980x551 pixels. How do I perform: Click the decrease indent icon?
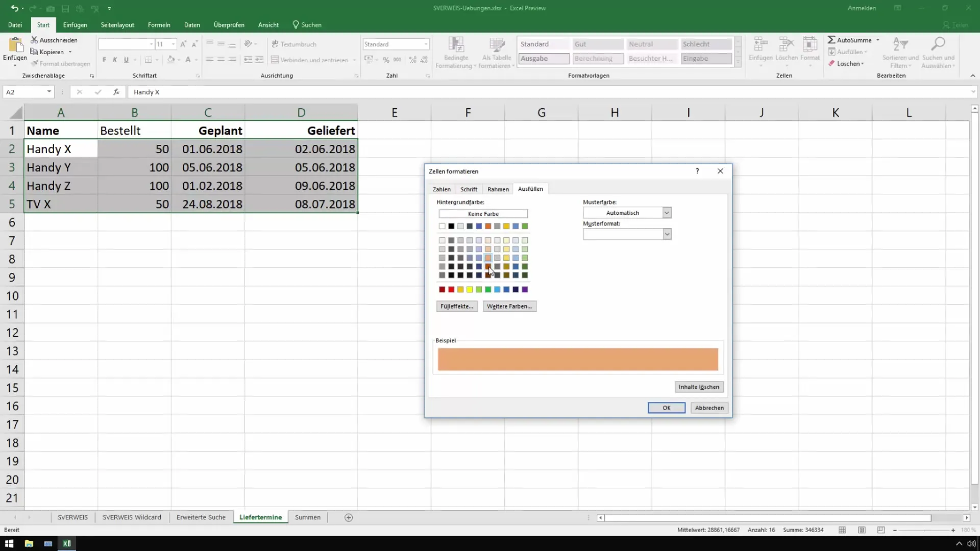pyautogui.click(x=248, y=60)
